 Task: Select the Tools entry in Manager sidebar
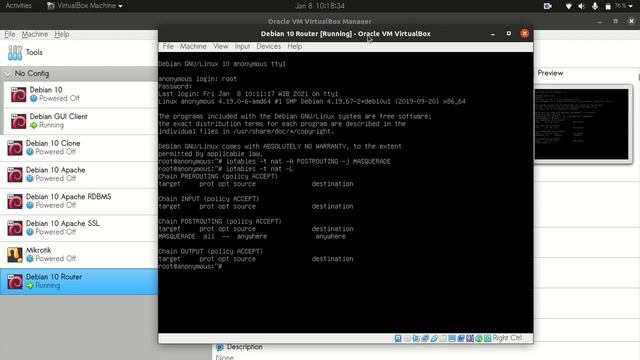[79, 53]
